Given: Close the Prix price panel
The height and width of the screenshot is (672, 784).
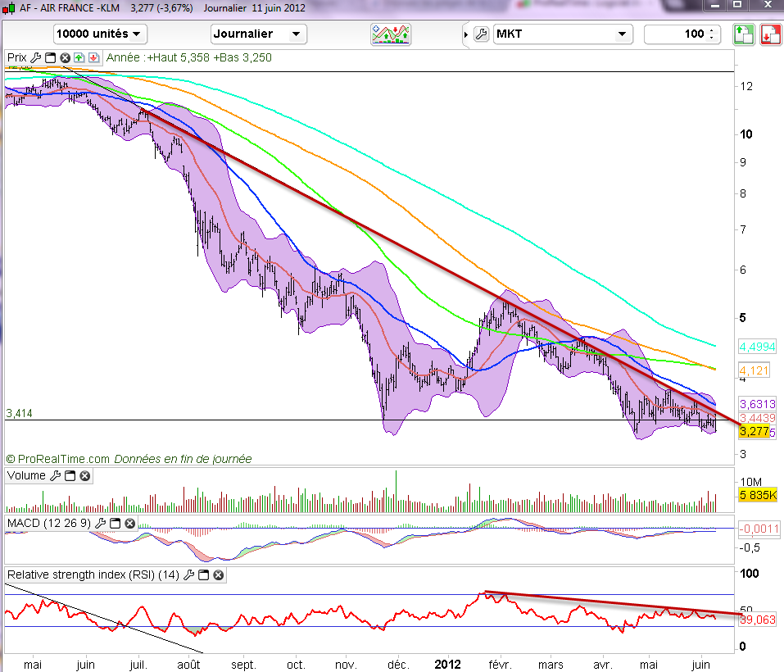Looking at the screenshot, I should coord(65,57).
